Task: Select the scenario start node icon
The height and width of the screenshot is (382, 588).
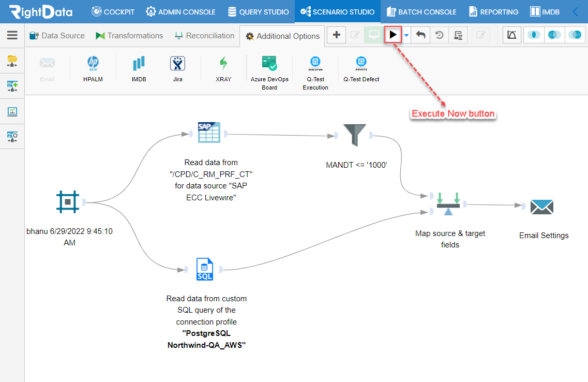Action: (68, 202)
